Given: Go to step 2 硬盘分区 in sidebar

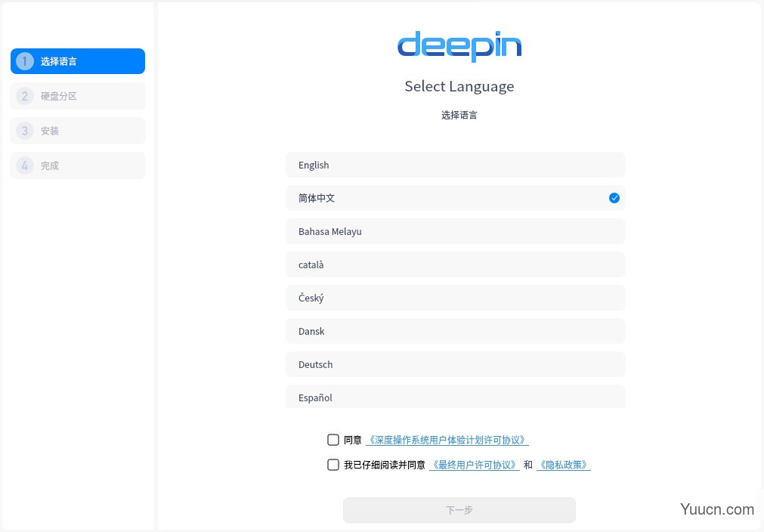Looking at the screenshot, I should pos(78,96).
